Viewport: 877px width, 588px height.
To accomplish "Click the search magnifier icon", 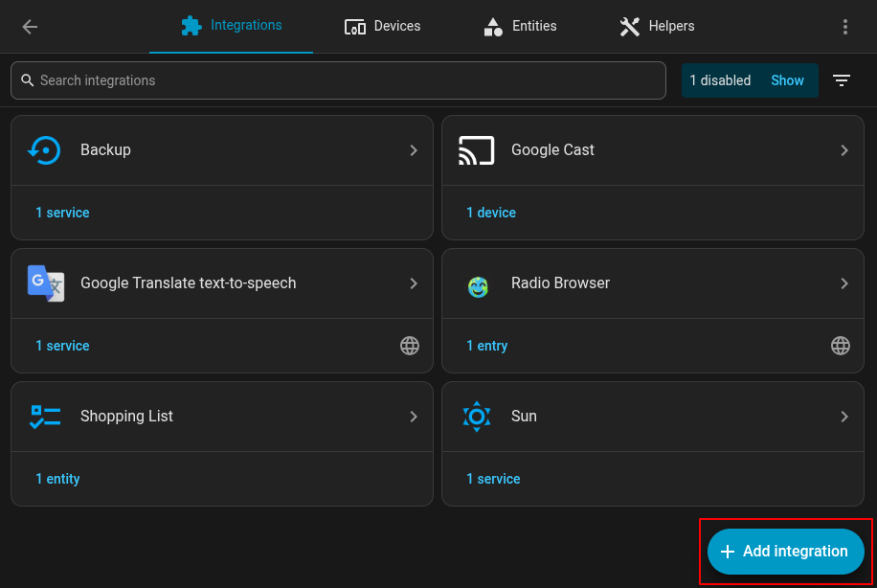I will click(x=28, y=80).
